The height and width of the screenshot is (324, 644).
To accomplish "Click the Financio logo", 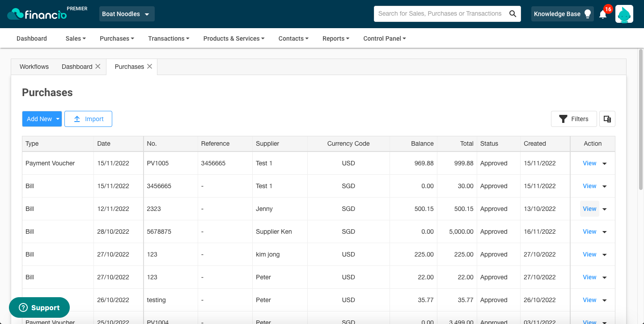I will [x=38, y=14].
